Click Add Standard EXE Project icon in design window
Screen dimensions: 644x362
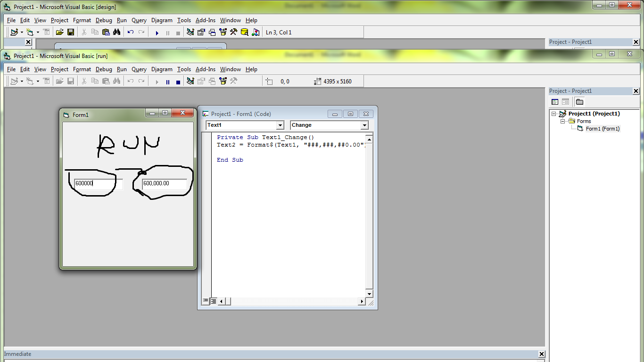(x=14, y=32)
